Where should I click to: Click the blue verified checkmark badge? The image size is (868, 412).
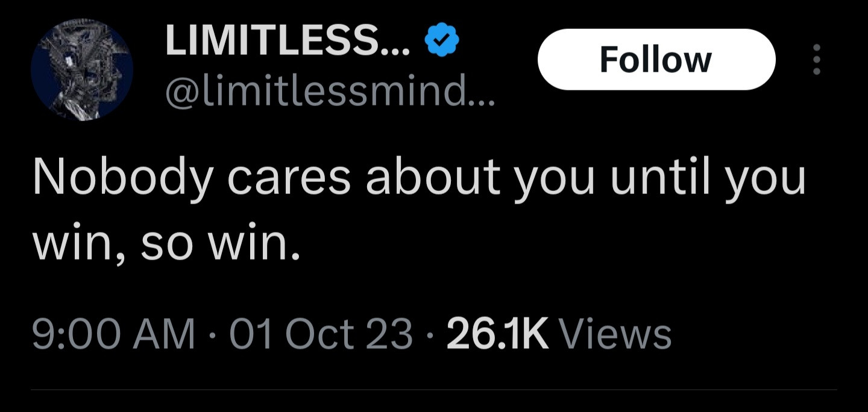point(442,39)
